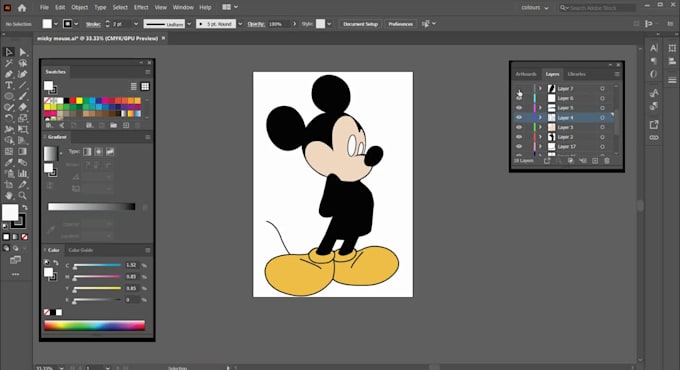Screen dimensions: 680x370
Task: Click the Cyan (C) color slider
Action: pyautogui.click(x=97, y=265)
